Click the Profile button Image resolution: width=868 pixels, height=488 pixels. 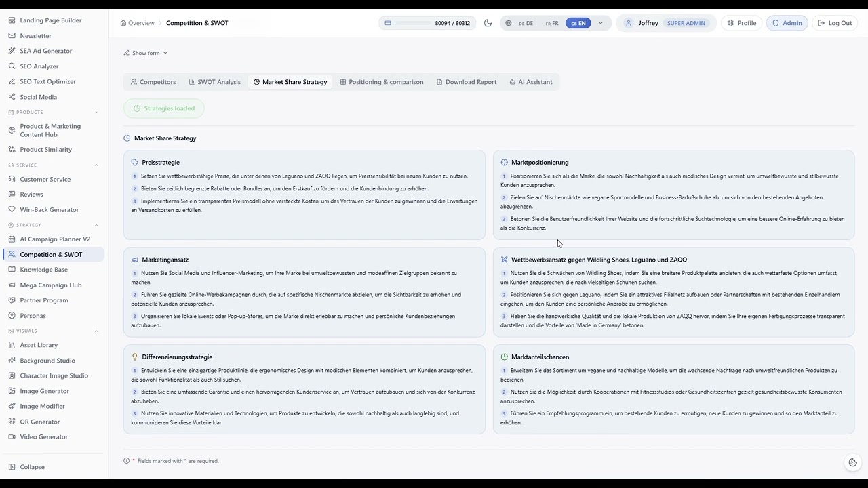[741, 23]
